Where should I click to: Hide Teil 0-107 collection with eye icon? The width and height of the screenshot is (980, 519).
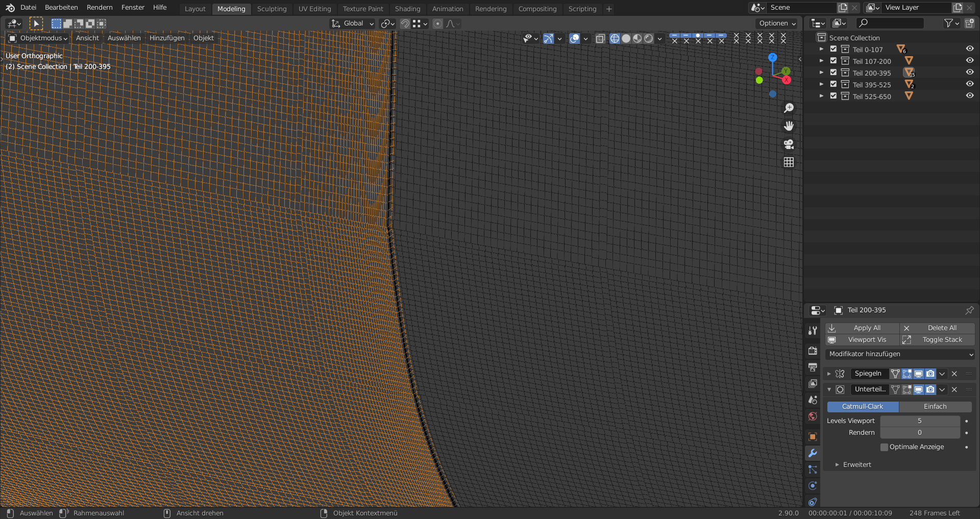tap(969, 49)
